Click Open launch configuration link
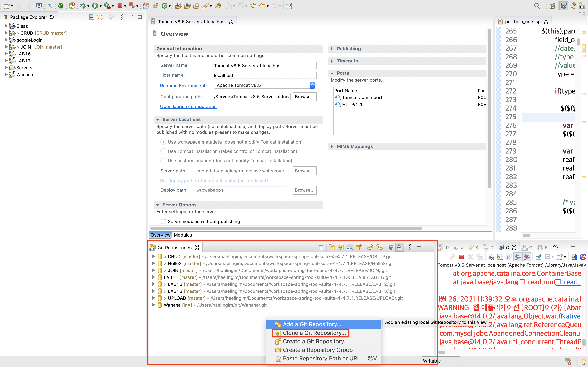Screen dimensions: 588x367 point(188,106)
